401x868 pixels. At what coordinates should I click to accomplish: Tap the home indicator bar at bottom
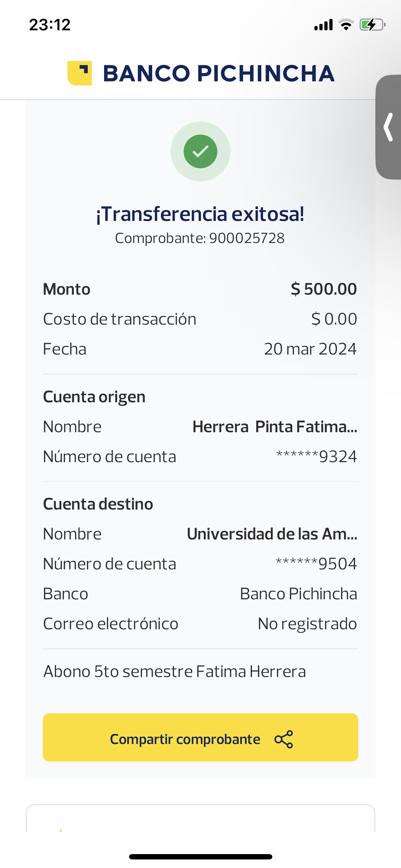pos(200,857)
